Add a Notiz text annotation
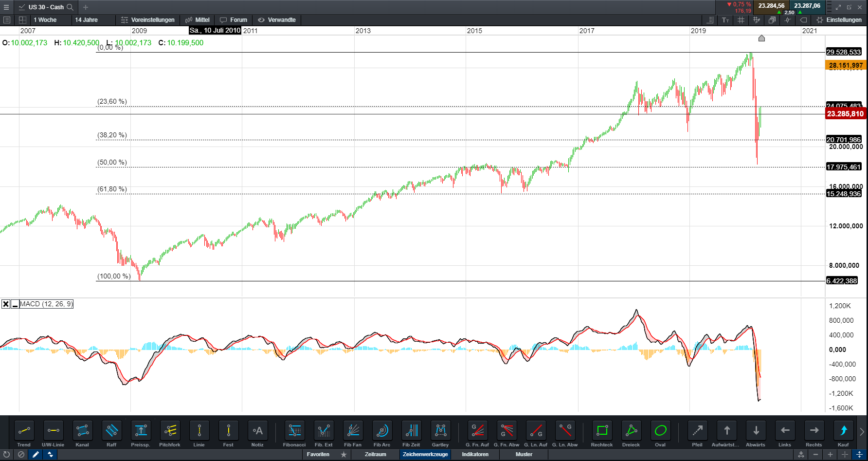868x461 pixels. [x=257, y=431]
